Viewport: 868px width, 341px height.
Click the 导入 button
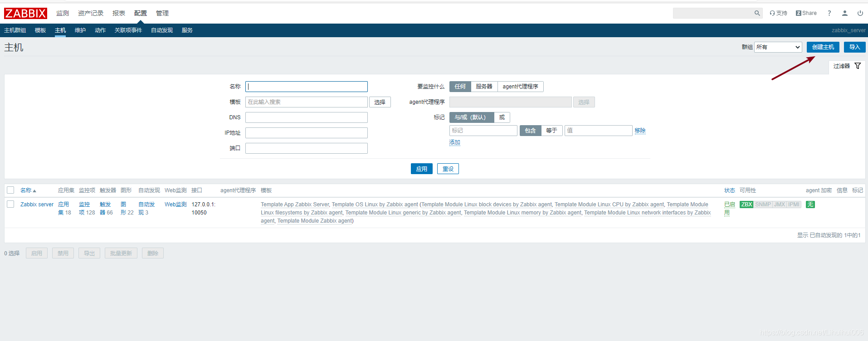pos(854,47)
